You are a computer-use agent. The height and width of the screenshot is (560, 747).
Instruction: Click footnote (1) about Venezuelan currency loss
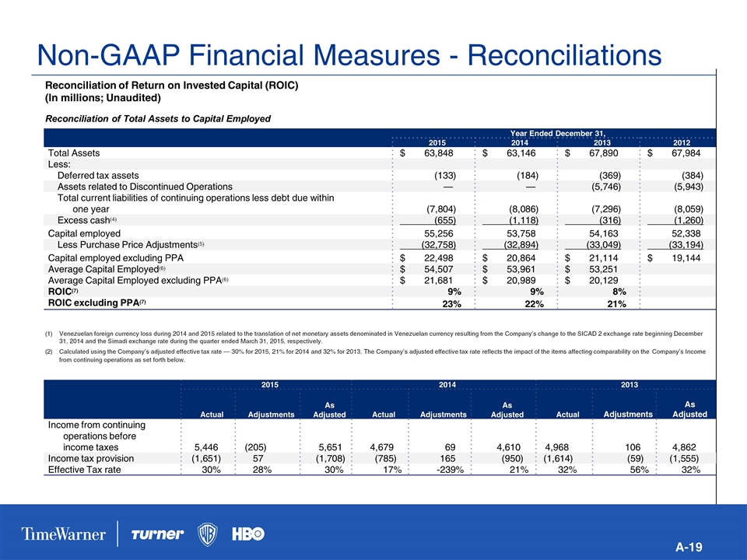click(x=377, y=337)
